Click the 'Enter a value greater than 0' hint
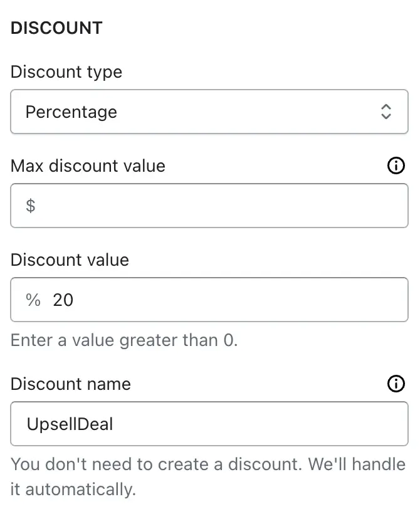The width and height of the screenshot is (420, 514). click(124, 340)
